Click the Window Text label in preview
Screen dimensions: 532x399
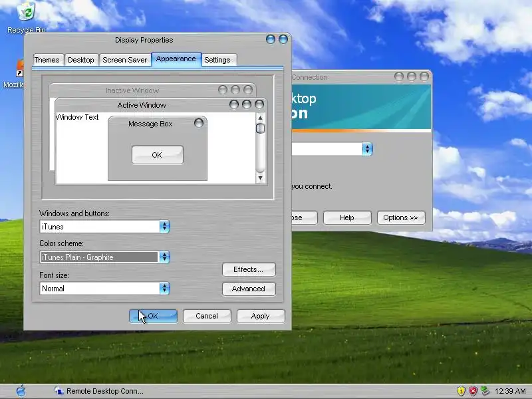(x=77, y=117)
